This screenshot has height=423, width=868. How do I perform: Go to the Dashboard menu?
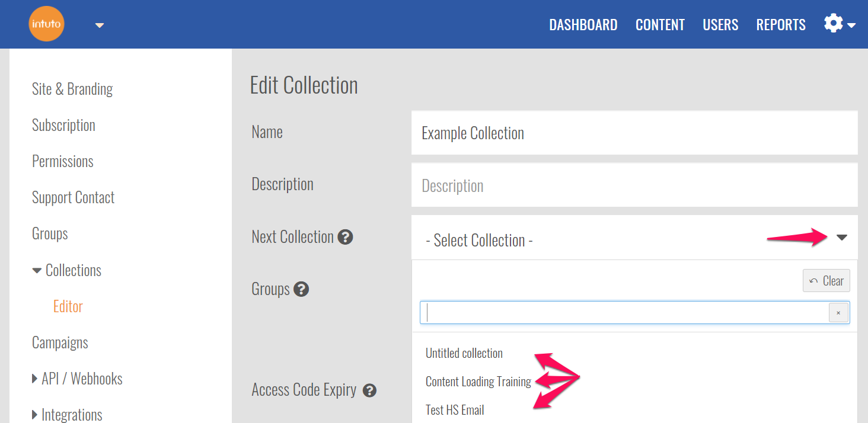click(583, 25)
